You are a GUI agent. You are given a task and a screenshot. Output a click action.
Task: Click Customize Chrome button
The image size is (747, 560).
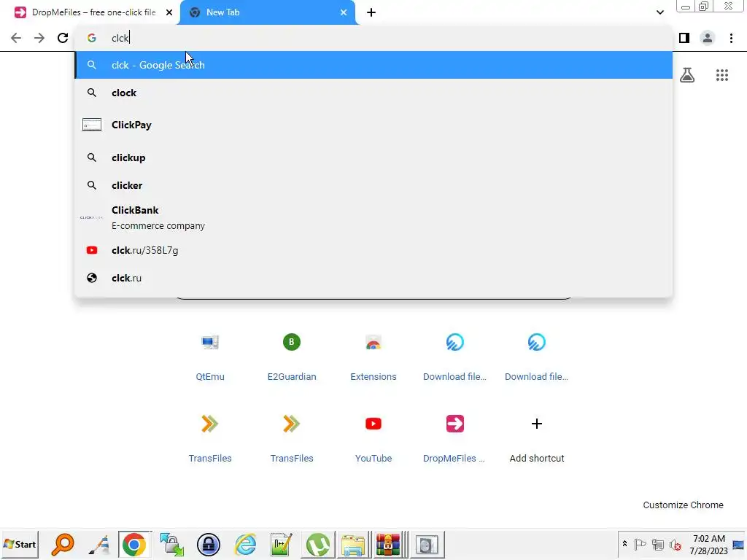[683, 505]
